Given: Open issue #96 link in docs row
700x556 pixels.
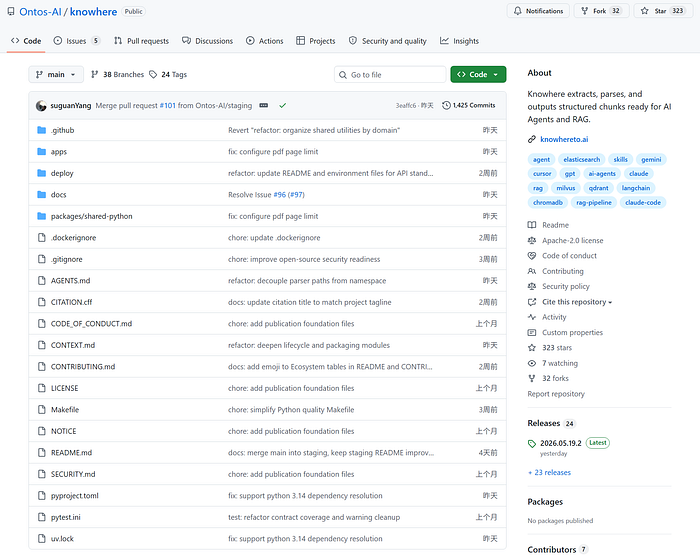Looking at the screenshot, I should [x=279, y=195].
